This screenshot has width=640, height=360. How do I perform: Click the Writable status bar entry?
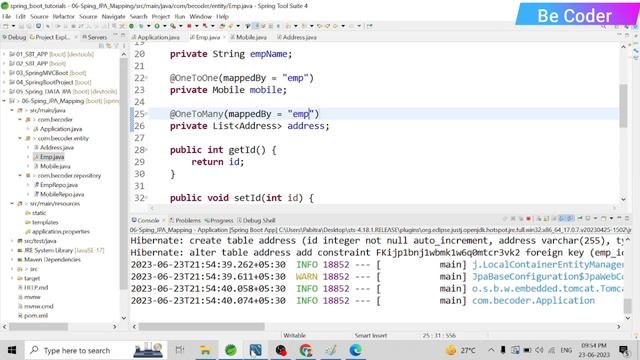294,336
